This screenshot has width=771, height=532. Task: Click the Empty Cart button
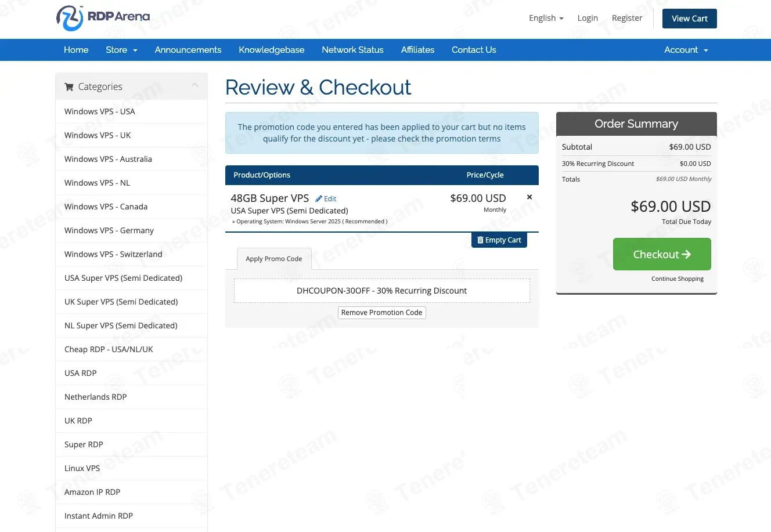click(x=499, y=240)
